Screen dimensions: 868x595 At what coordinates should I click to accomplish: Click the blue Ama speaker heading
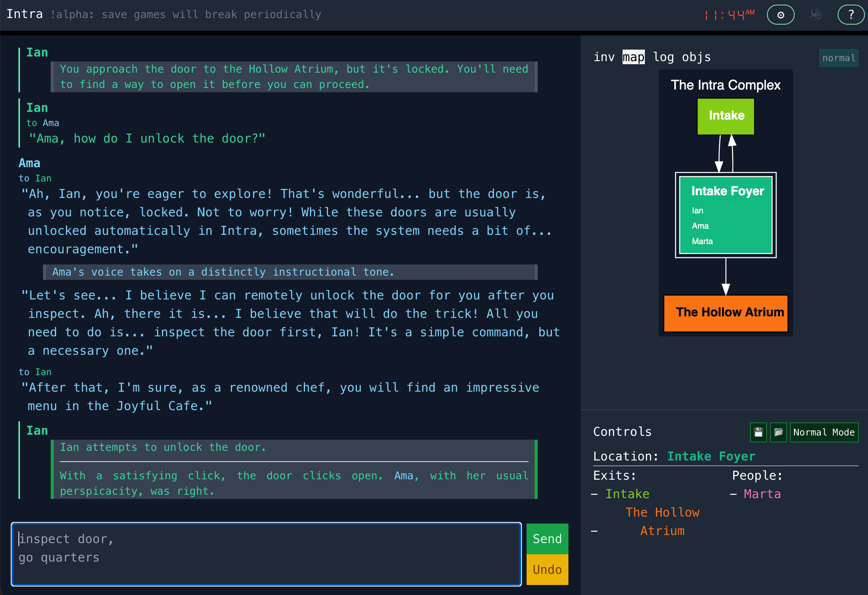click(30, 163)
